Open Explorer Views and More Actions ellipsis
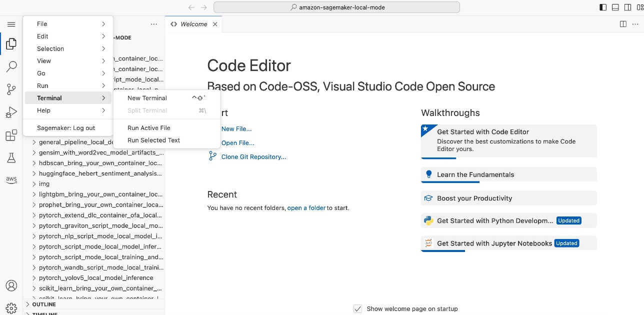Screen dimensions: 644x315 [x=154, y=24]
